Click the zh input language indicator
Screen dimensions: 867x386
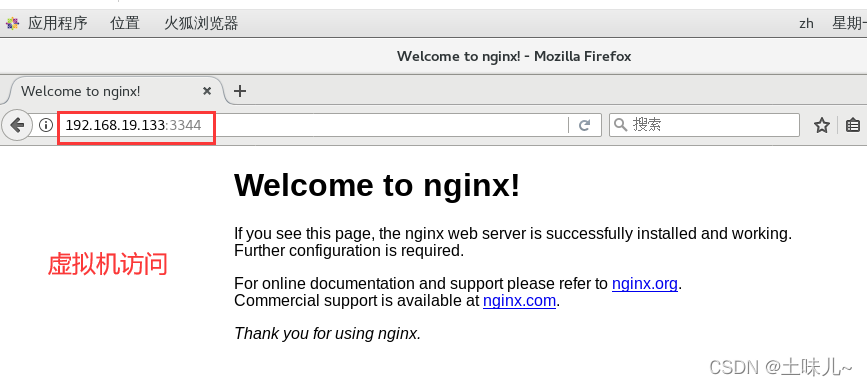click(806, 23)
